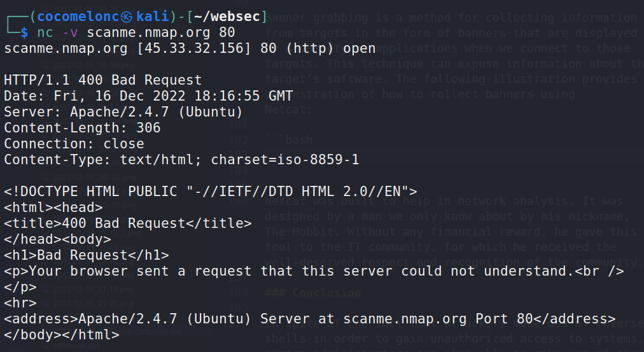
Task: Click the '<html><head>' line
Action: (53, 208)
